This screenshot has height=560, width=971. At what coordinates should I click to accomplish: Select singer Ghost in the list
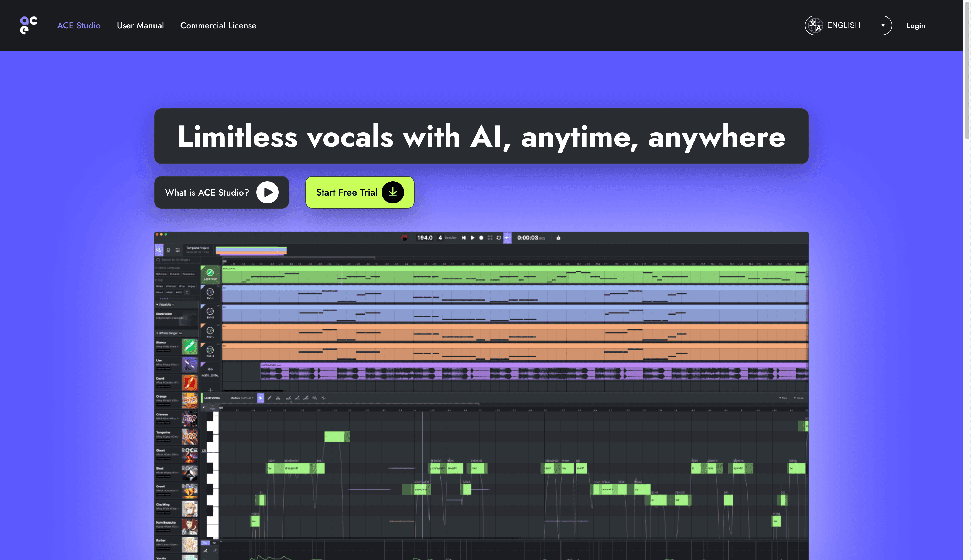pos(176,455)
